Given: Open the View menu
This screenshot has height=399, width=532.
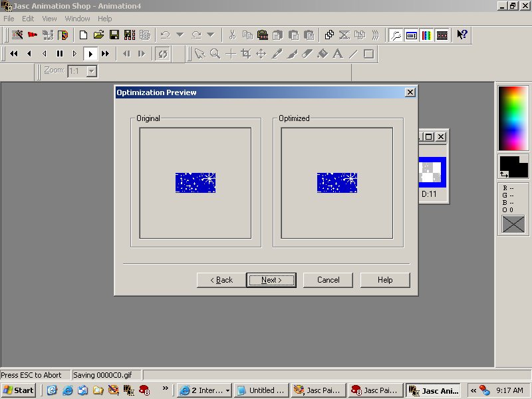Looking at the screenshot, I should 49,19.
